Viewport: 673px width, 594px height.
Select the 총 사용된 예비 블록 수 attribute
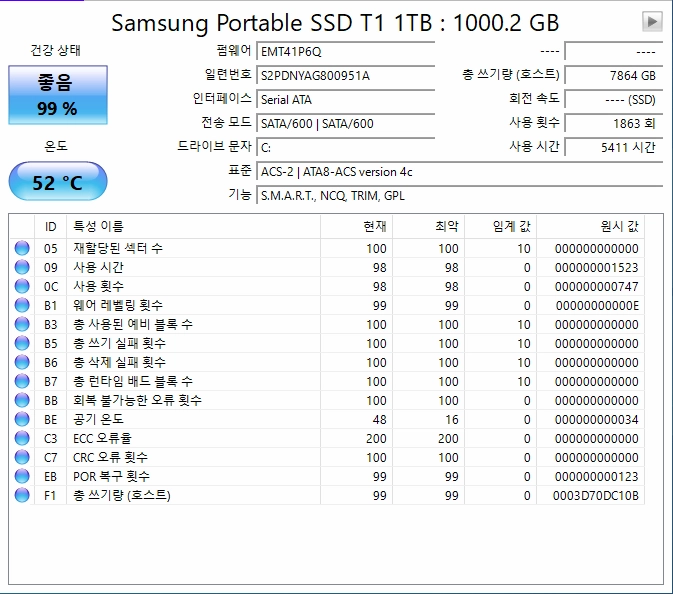tap(133, 324)
